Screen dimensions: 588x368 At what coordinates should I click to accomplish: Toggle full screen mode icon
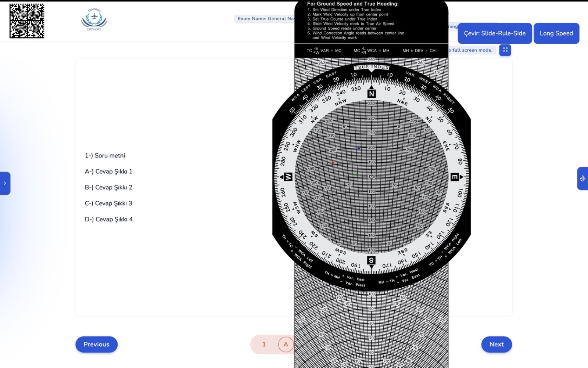pyautogui.click(x=505, y=50)
